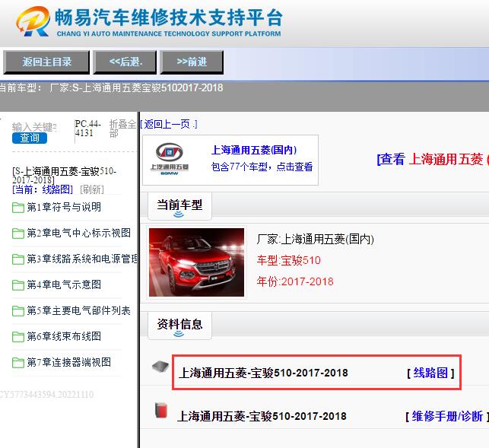The image size is (489, 448).
Task: Click the 当前车型 status bar text
Action: 111,88
